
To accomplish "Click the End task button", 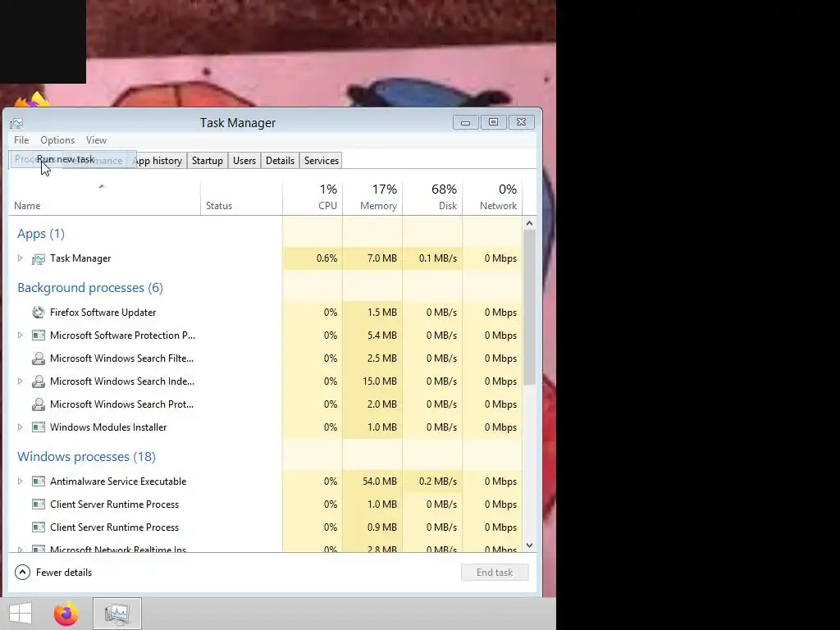I will [495, 572].
